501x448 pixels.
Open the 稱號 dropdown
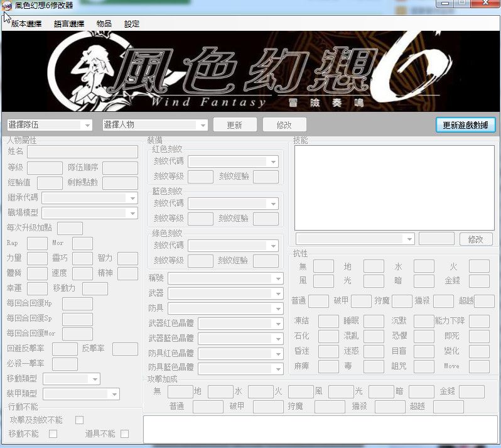point(225,278)
